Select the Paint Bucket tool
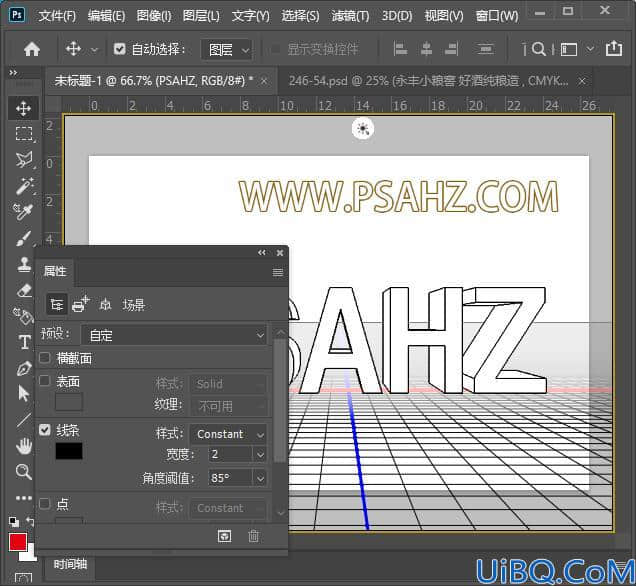Viewport: 636px width, 586px height. click(23, 316)
